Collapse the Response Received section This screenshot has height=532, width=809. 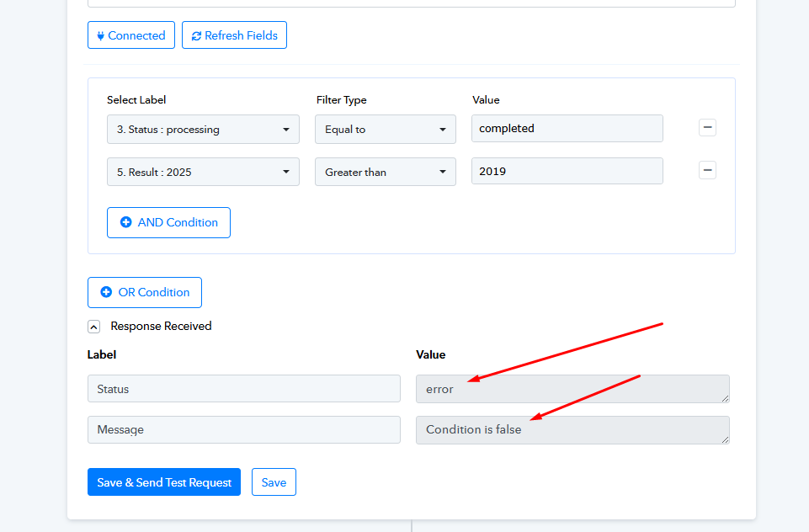pyautogui.click(x=94, y=327)
